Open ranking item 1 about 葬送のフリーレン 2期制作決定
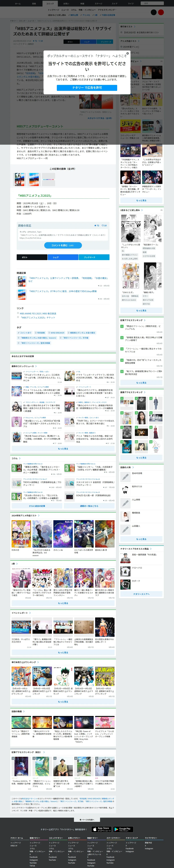 click(x=141, y=329)
